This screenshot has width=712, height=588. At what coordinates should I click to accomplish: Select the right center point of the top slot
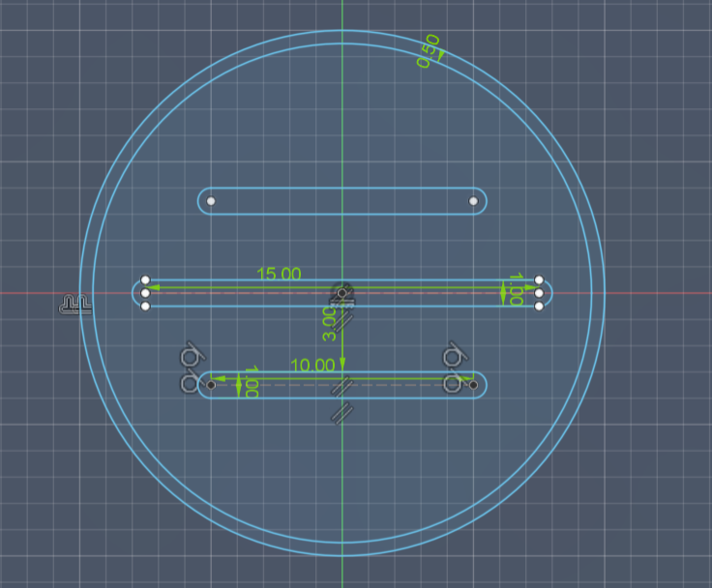473,201
